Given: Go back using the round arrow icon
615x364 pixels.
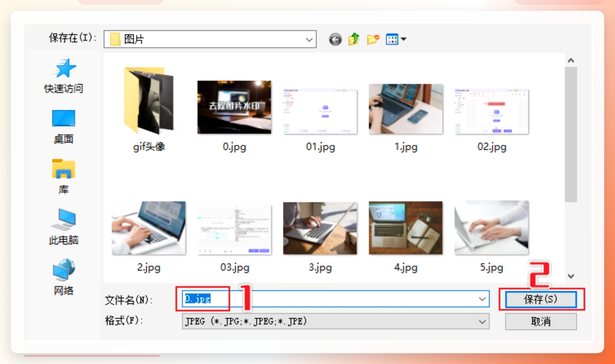Looking at the screenshot, I should tap(335, 40).
